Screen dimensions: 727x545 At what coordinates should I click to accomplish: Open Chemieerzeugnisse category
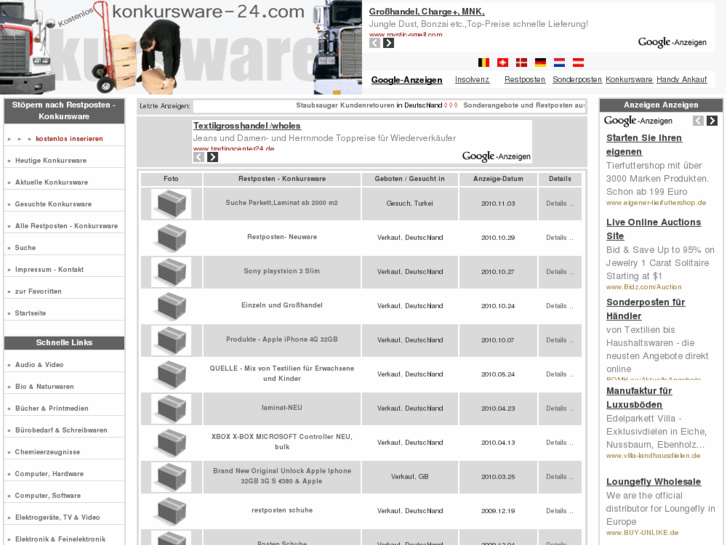[47, 452]
